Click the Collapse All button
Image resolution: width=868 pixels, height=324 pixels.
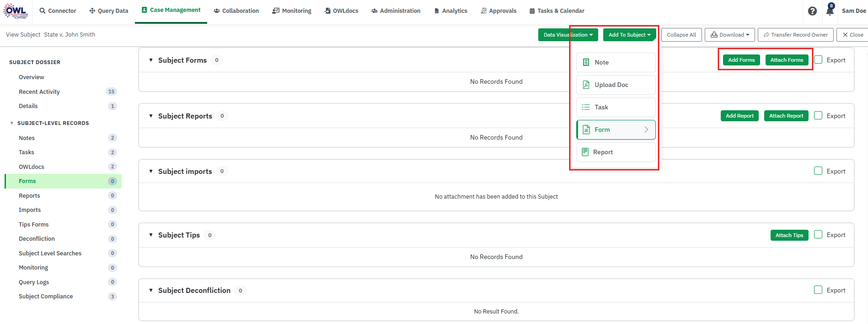click(x=681, y=35)
